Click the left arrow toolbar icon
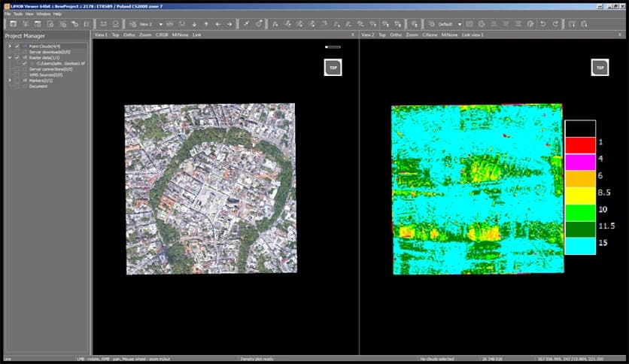Image resolution: width=629 pixels, height=364 pixels. (x=218, y=24)
